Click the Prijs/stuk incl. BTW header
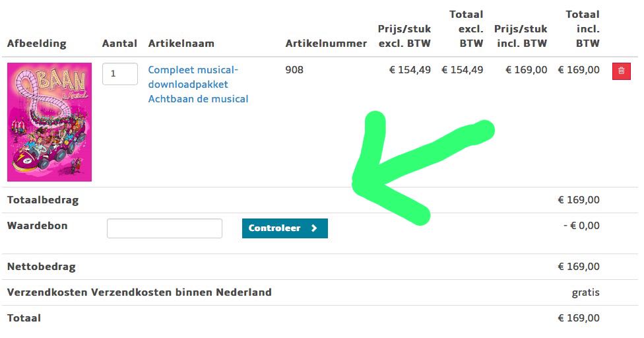 click(x=521, y=36)
